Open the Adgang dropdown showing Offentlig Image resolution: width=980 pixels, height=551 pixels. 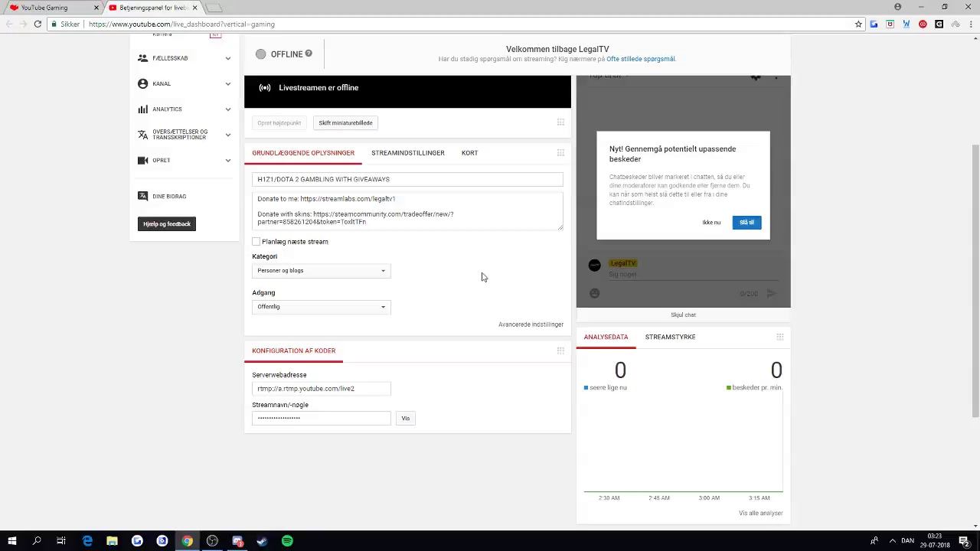(322, 307)
